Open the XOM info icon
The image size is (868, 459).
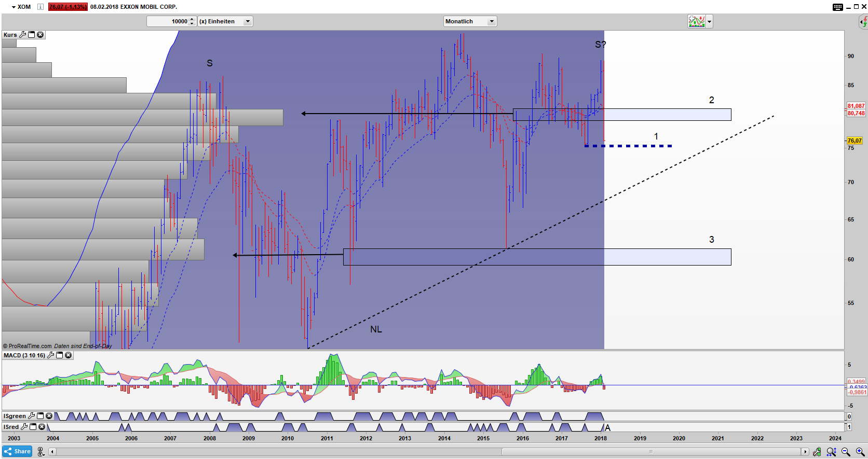pos(40,7)
